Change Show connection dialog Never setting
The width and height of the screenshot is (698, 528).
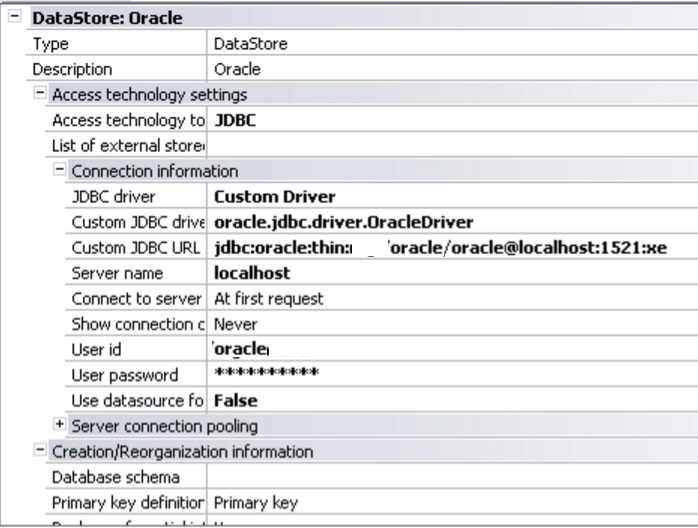click(x=236, y=324)
